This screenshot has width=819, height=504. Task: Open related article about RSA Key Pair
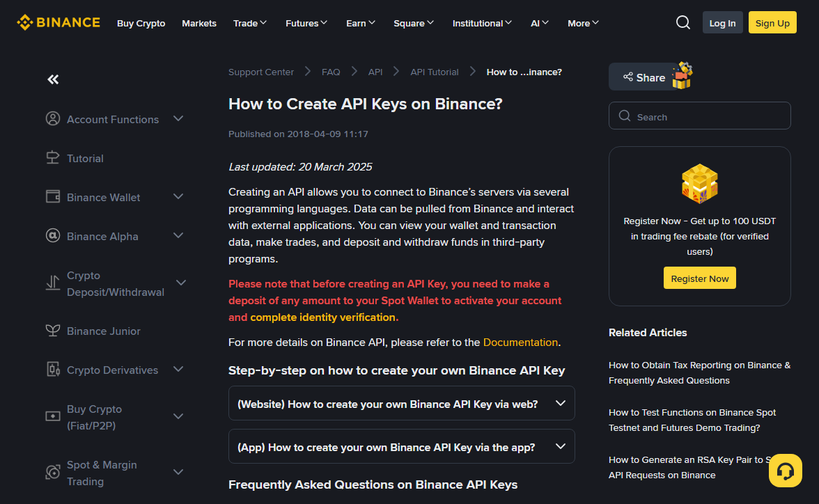pyautogui.click(x=689, y=467)
